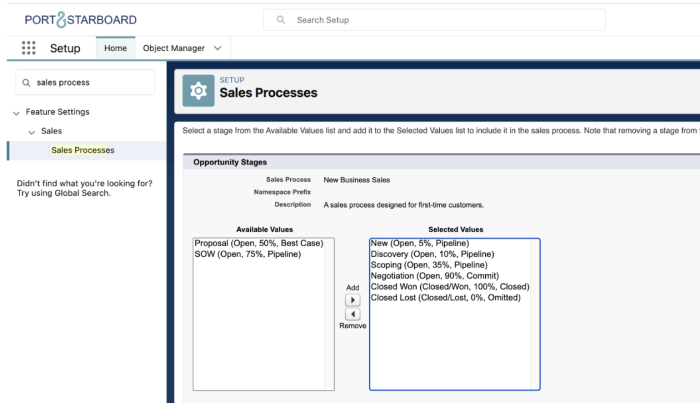The image size is (700, 403).
Task: Select Sales Processes in sidebar
Action: 83,151
